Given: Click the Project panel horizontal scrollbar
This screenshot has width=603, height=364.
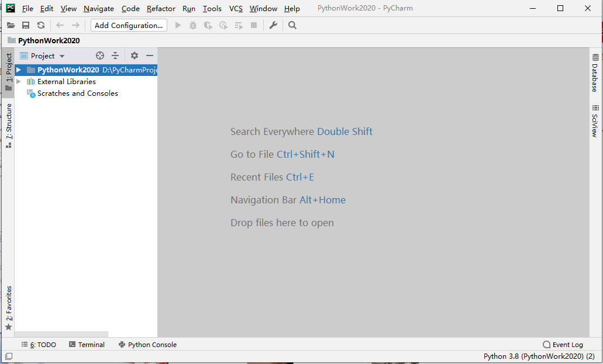Looking at the screenshot, I should point(61,334).
